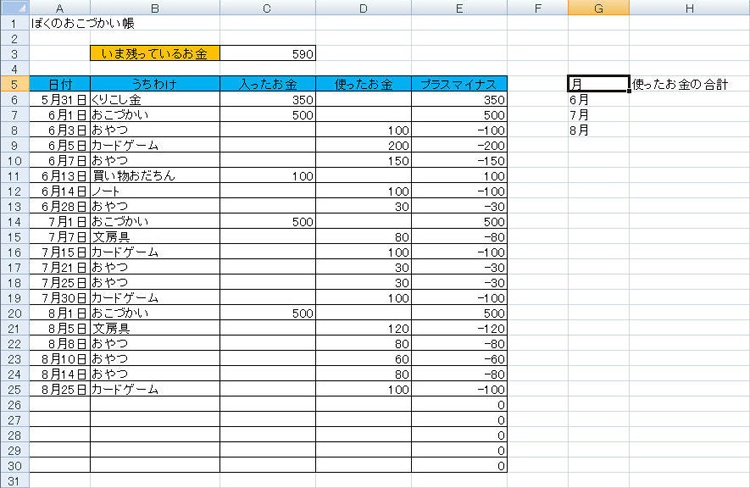750x488 pixels.
Task: Click the Select All corner button
Action: tap(14, 7)
